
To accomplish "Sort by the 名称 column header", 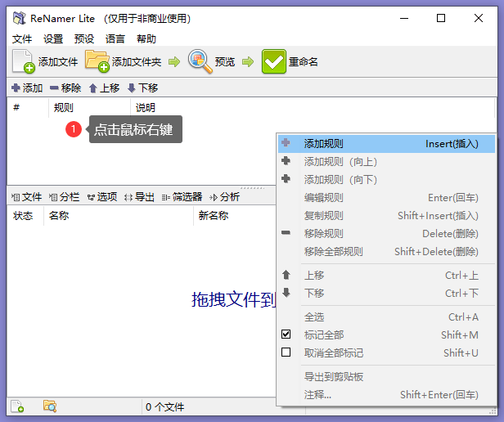I will (x=119, y=215).
